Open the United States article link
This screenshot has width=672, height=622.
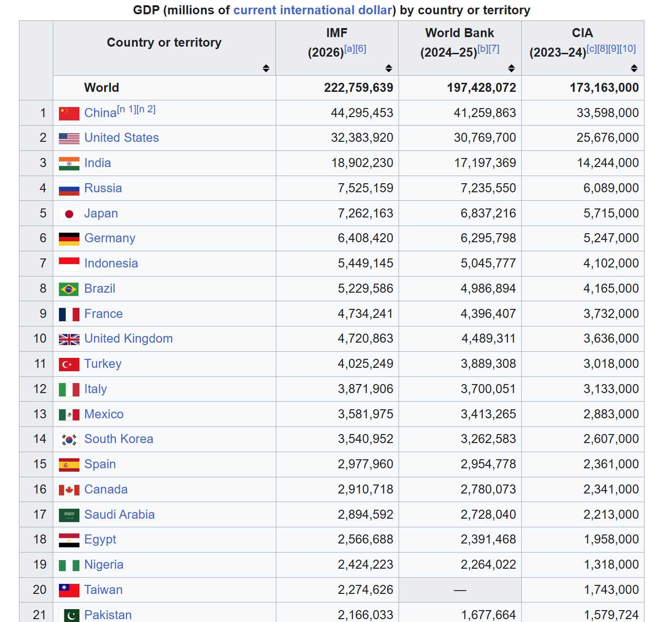(x=122, y=138)
